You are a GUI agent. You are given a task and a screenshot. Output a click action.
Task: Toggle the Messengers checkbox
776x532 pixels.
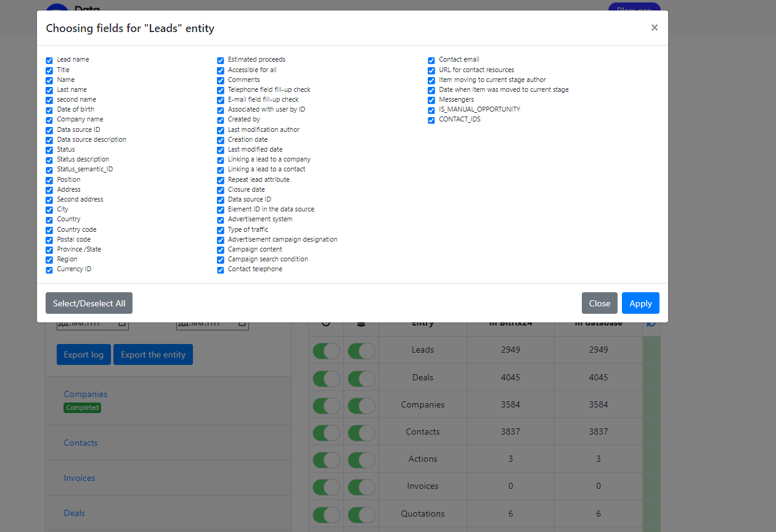click(431, 100)
